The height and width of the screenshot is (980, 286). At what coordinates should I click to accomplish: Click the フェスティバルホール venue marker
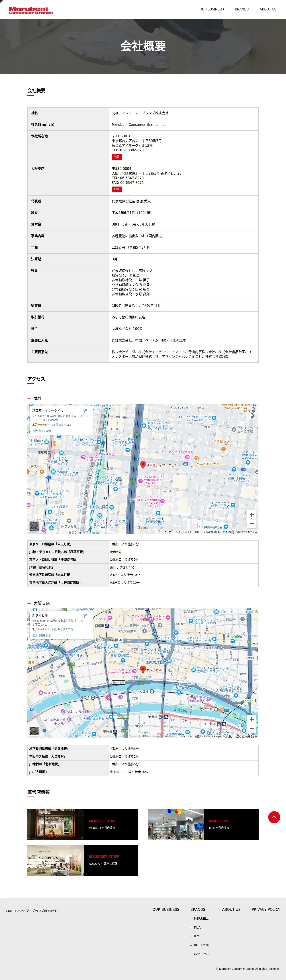pos(120,697)
